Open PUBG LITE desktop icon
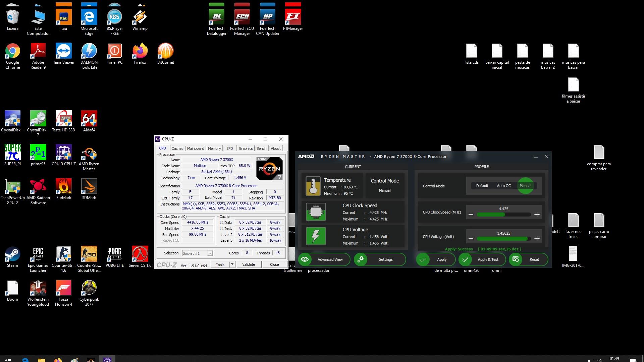This screenshot has height=362, width=644. click(114, 257)
